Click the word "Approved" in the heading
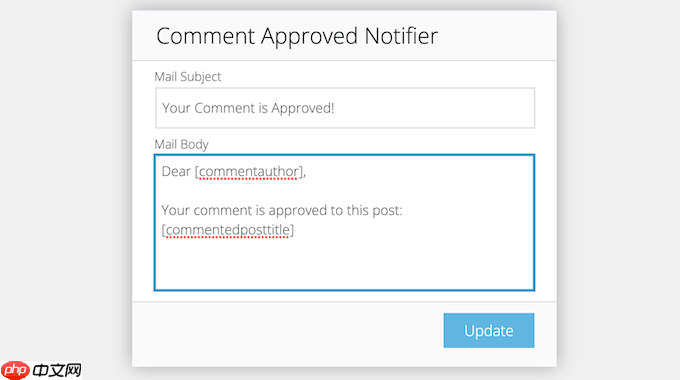This screenshot has width=680, height=380. 310,37
